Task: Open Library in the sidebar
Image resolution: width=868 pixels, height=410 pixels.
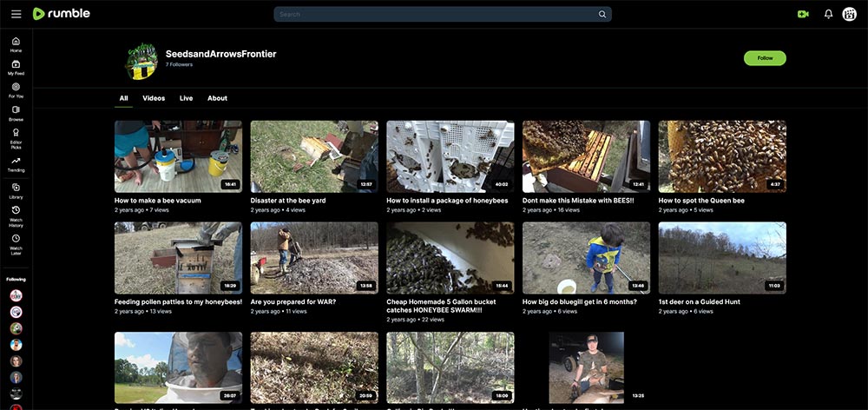Action: pyautogui.click(x=16, y=191)
